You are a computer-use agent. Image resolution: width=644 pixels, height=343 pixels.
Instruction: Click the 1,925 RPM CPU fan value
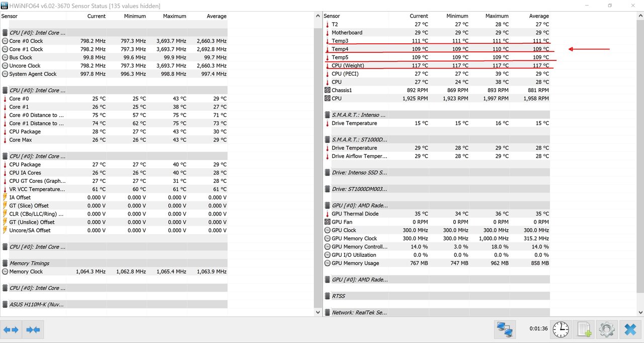point(415,99)
